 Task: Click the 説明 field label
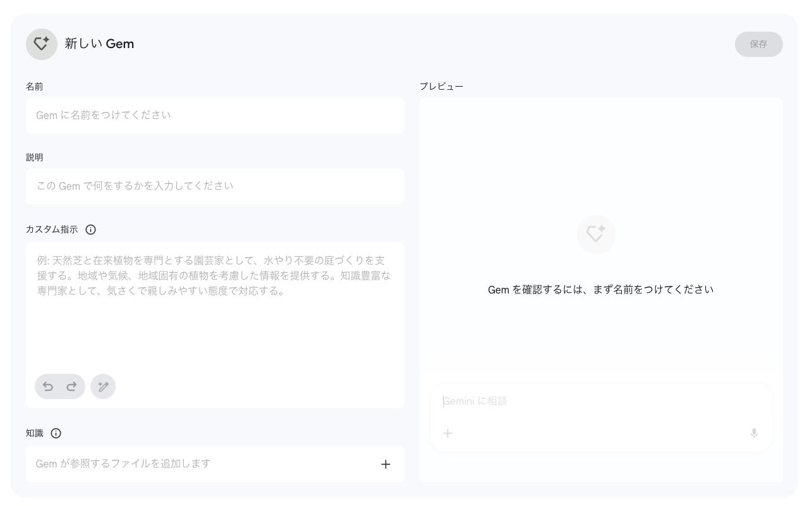(x=35, y=157)
